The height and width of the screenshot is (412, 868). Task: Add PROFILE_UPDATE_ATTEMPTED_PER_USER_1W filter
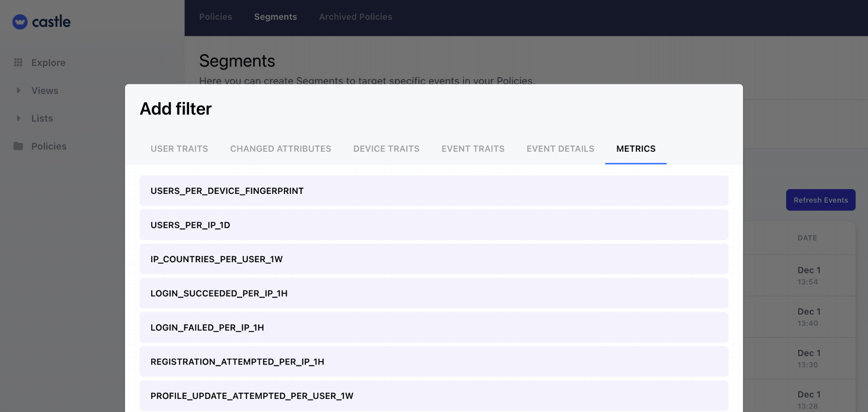pos(434,396)
